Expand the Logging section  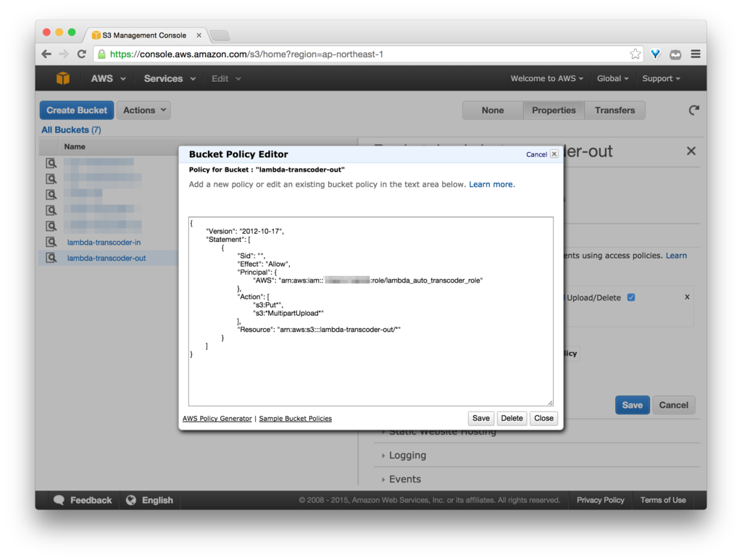tap(407, 455)
